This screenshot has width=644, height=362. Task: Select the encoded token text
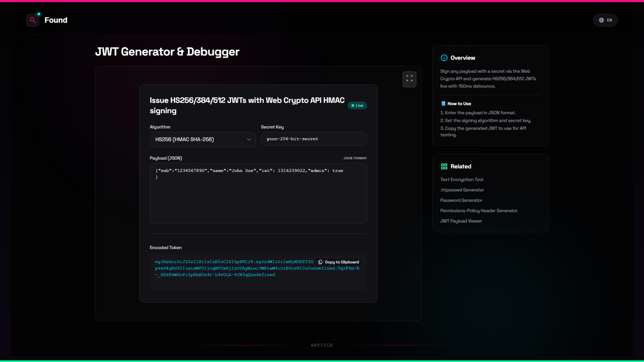[x=258, y=268]
